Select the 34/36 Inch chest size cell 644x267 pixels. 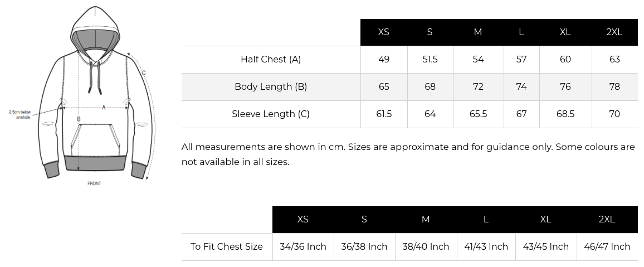tap(303, 246)
